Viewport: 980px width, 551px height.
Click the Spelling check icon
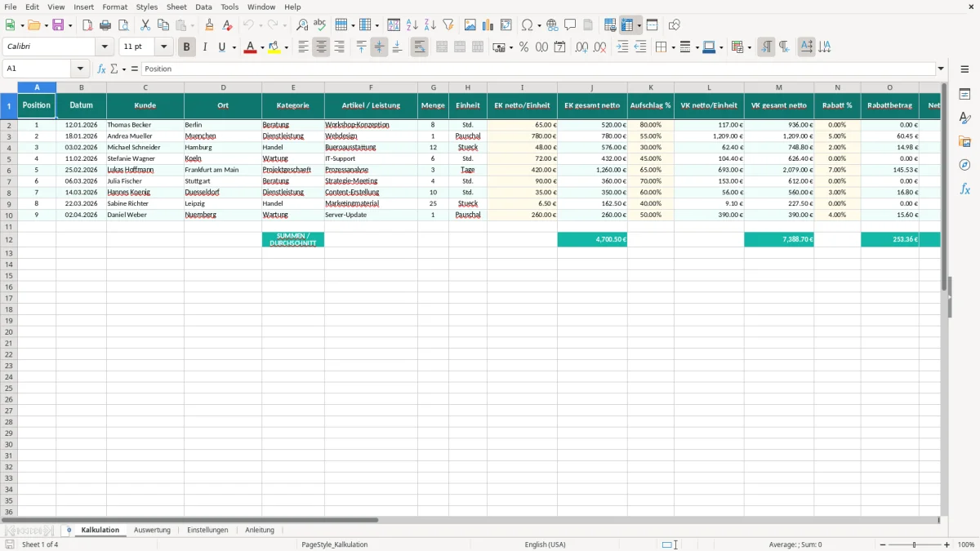[320, 25]
